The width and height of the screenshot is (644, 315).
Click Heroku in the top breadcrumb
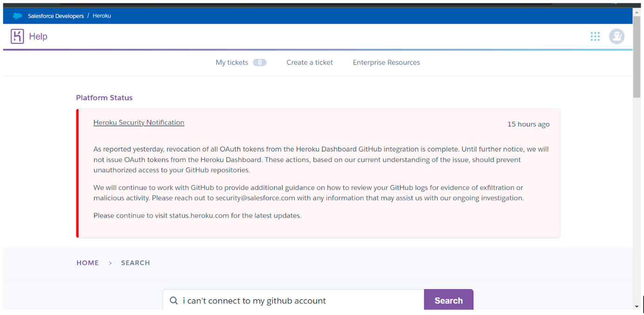(102, 15)
